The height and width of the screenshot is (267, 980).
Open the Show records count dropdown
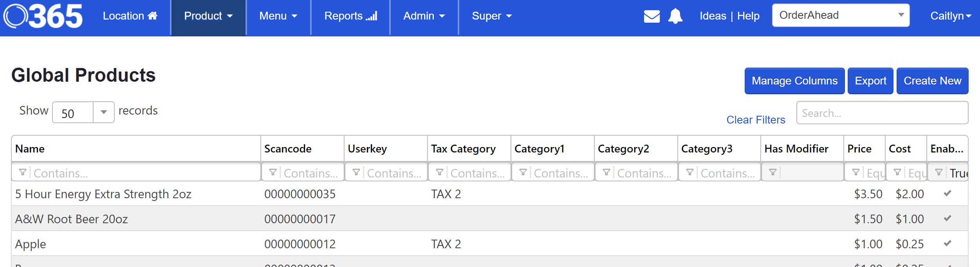coord(103,113)
